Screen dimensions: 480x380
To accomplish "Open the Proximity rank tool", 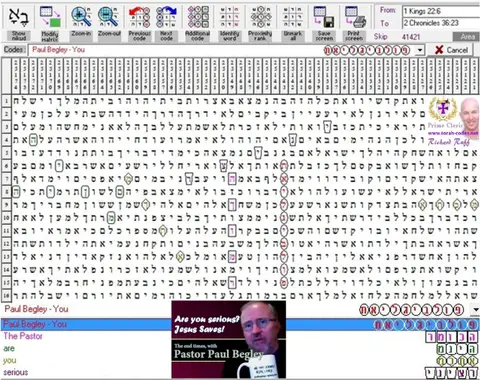I will 260,17.
